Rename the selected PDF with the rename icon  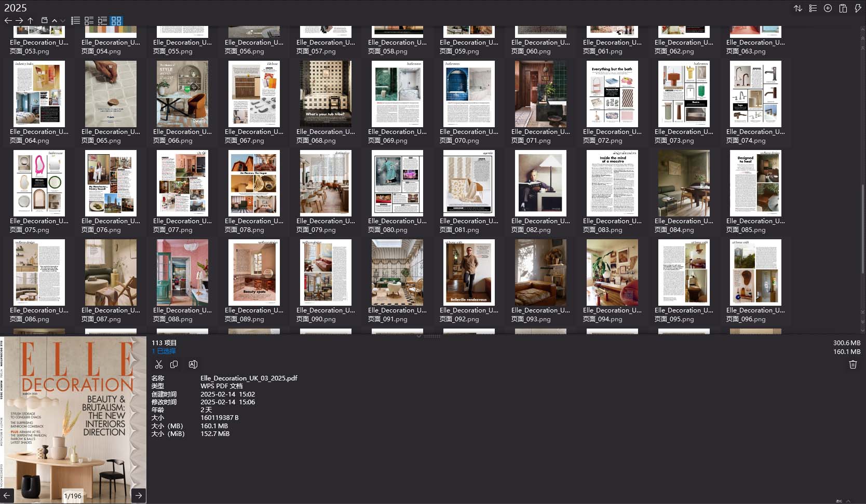tap(193, 364)
